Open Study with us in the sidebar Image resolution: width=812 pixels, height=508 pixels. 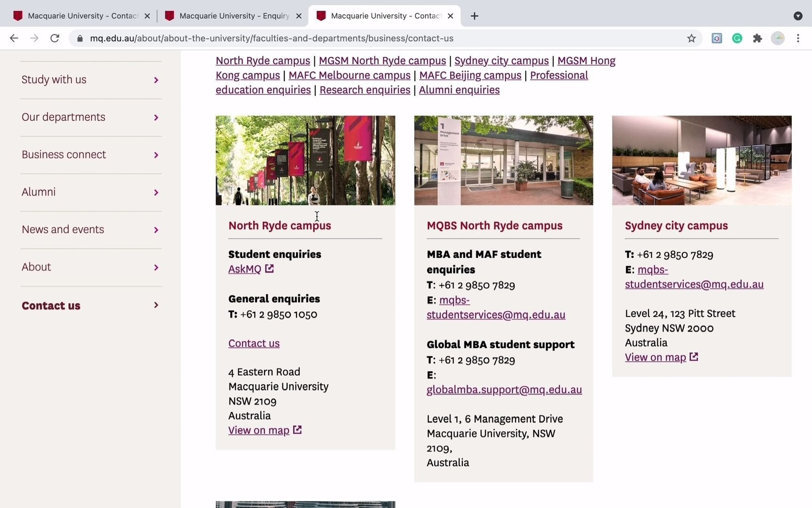[x=54, y=79]
